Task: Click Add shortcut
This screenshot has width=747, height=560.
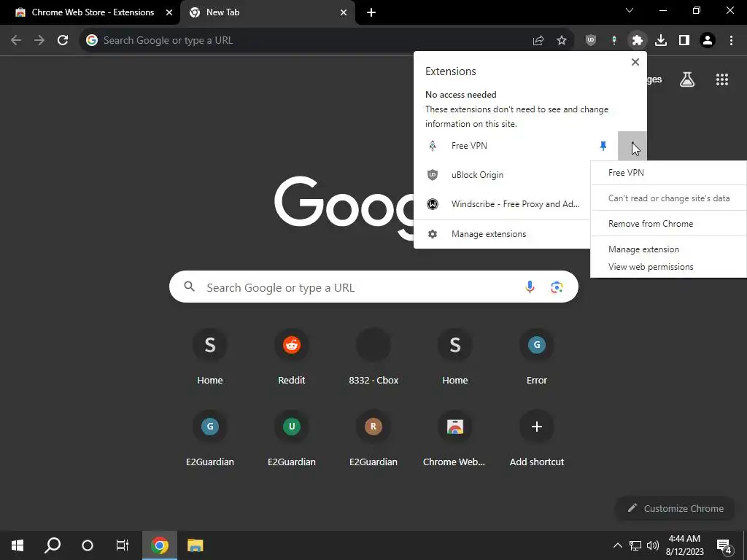Action: 537,438
